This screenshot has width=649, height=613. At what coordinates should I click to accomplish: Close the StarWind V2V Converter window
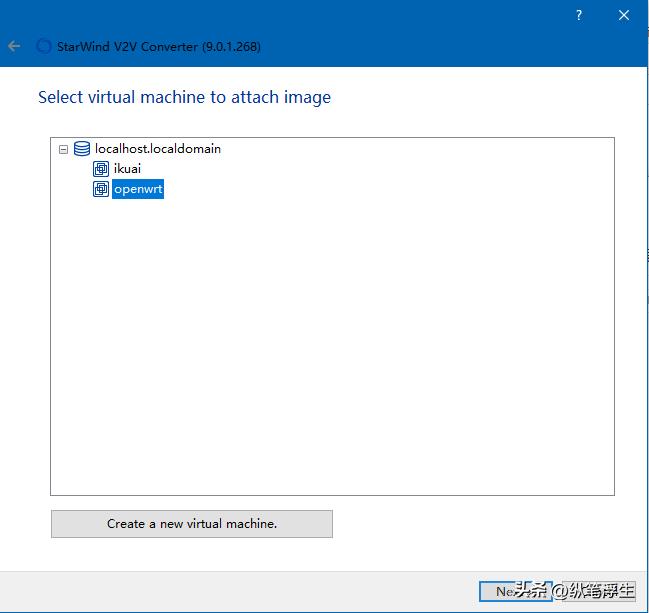(x=624, y=16)
